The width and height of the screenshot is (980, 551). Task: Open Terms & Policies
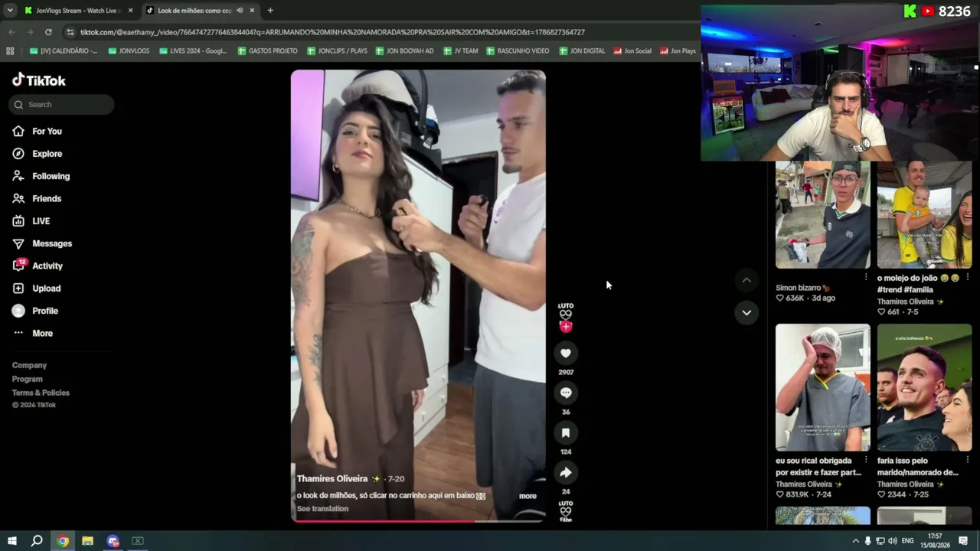[x=41, y=393]
